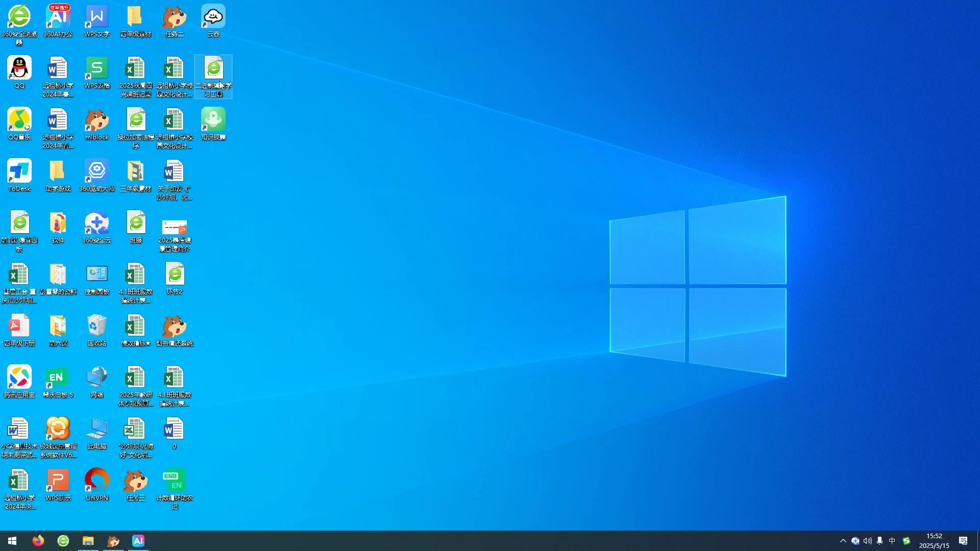Open File Explorer on the taskbar
Viewport: 980px width, 551px height.
point(88,541)
